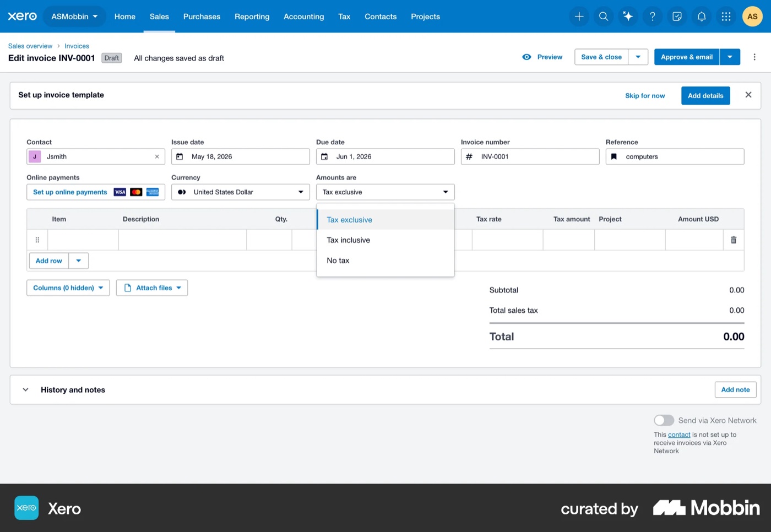
Task: Click the Invoice number field INV-0001
Action: pyautogui.click(x=530, y=157)
